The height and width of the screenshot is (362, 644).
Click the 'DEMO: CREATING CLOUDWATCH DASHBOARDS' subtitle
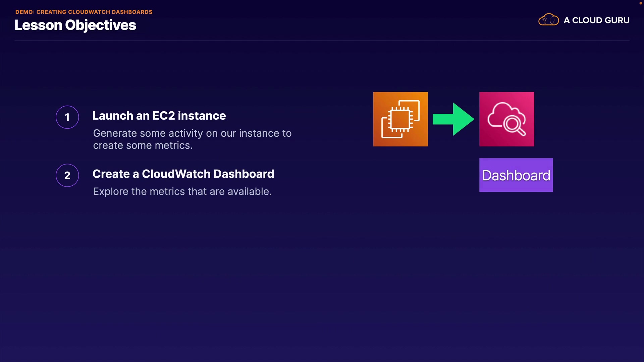point(84,12)
